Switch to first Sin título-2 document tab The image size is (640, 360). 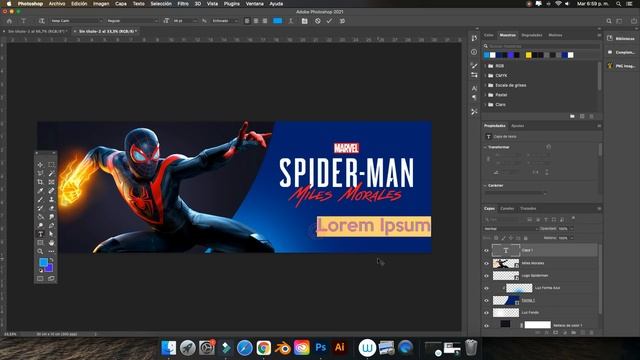pos(37,31)
